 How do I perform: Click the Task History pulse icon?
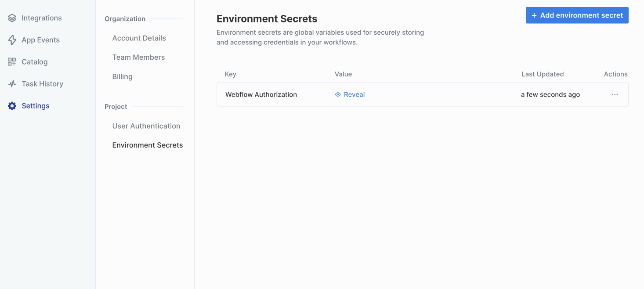tap(12, 84)
